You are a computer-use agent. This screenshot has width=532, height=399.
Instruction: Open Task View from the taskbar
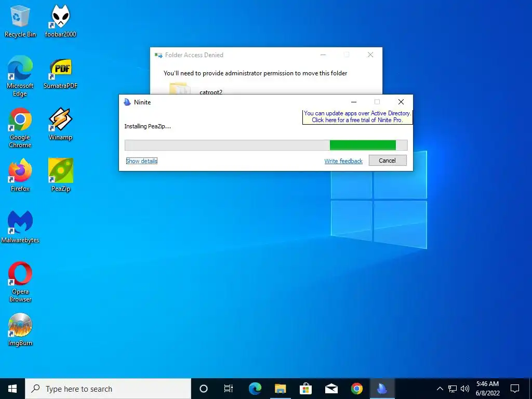coord(229,389)
